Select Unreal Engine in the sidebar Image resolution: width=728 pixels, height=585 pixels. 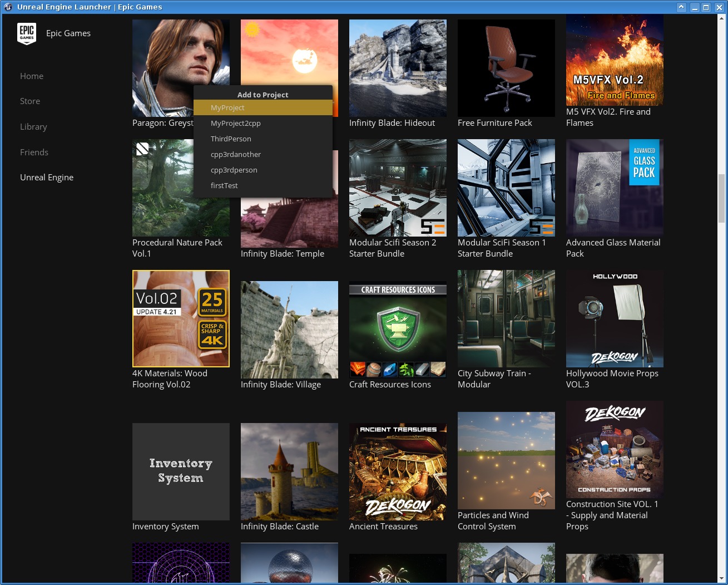coord(47,178)
